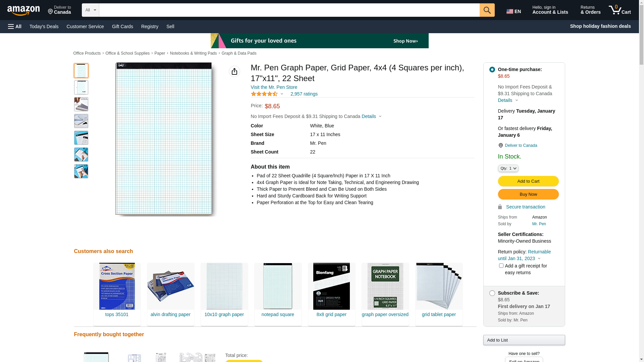This screenshot has width=644, height=362.
Task: Click the share icon on product image
Action: (234, 71)
